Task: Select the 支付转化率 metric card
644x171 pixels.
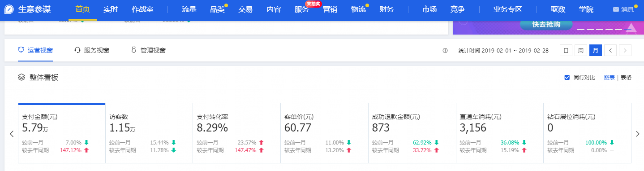Action: pyautogui.click(x=237, y=133)
